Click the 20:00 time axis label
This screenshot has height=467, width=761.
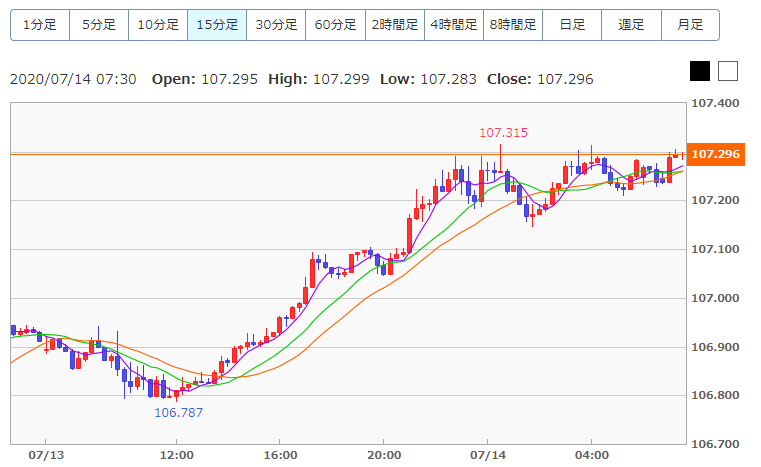384,455
